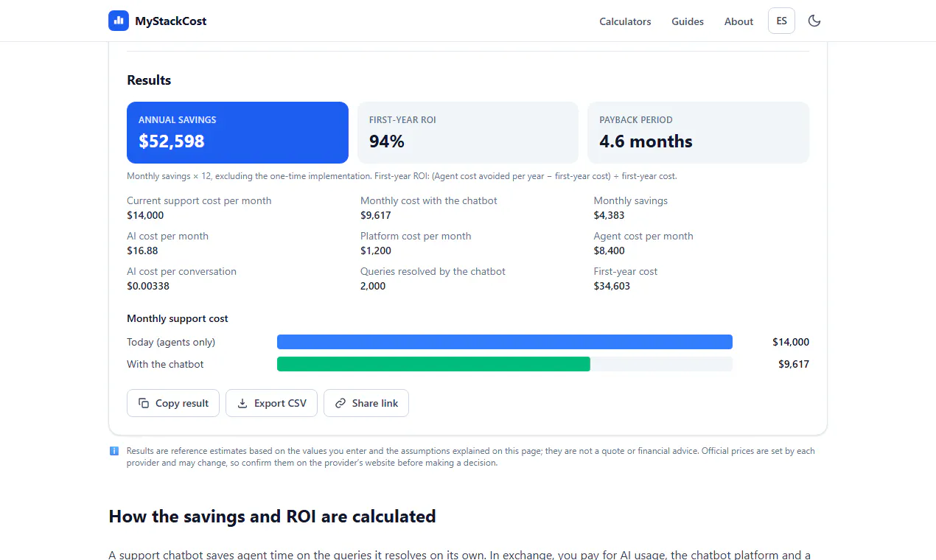Click How the savings and ROI heading
This screenshot has height=560, width=936.
pyautogui.click(x=272, y=517)
